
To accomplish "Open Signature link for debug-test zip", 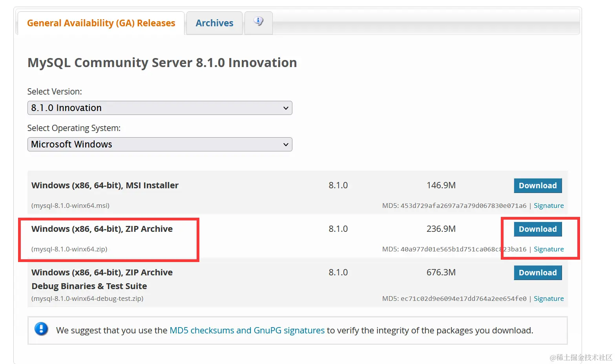I will pos(548,298).
